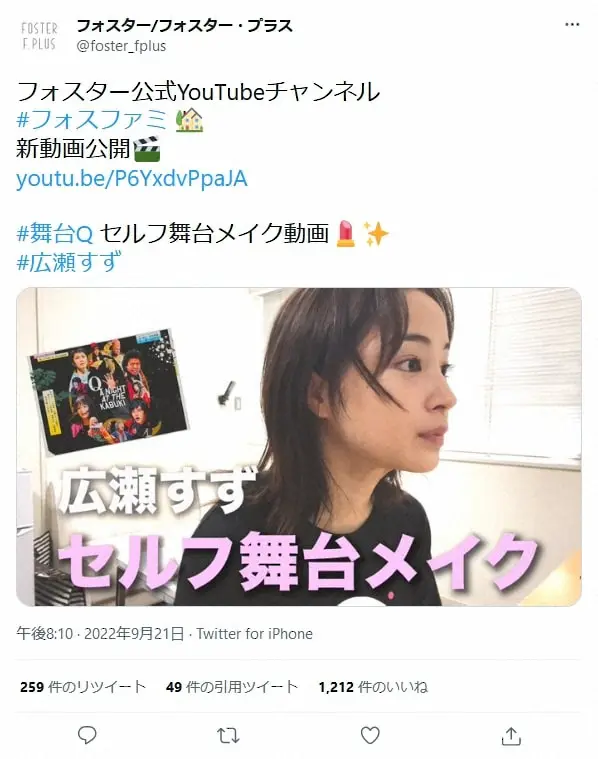Open the 午後8:10 2022年9月21日 timestamp
This screenshot has height=759, width=598.
tap(100, 634)
